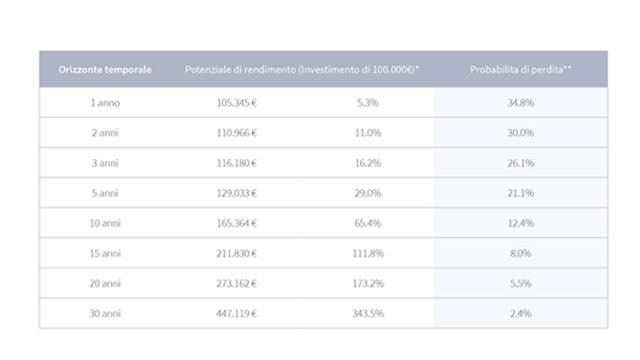This screenshot has width=640, height=360.
Task: Select the 5 anni row label
Action: [x=105, y=193]
